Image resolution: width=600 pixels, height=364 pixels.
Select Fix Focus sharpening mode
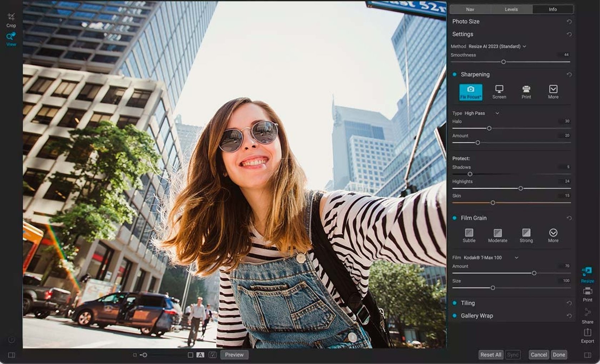point(471,92)
